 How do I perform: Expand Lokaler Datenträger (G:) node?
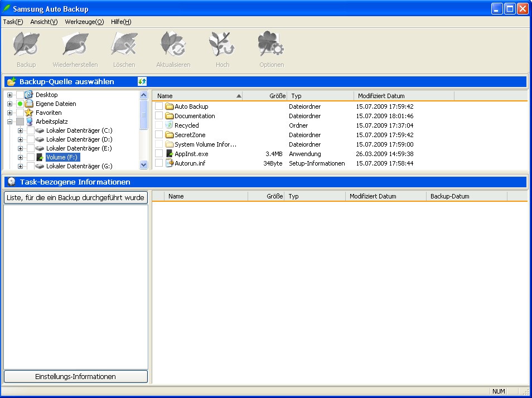click(21, 167)
